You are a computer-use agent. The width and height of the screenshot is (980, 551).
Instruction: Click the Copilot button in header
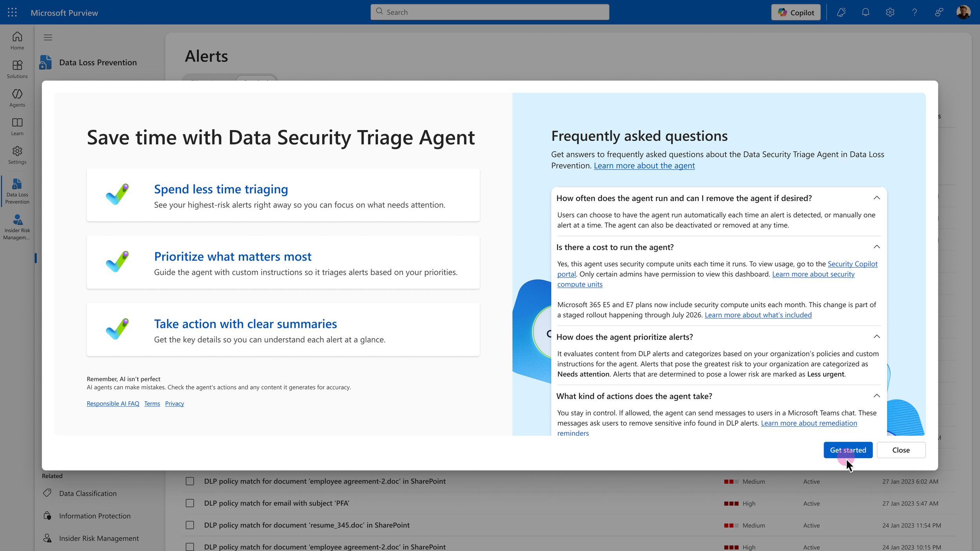pos(796,13)
